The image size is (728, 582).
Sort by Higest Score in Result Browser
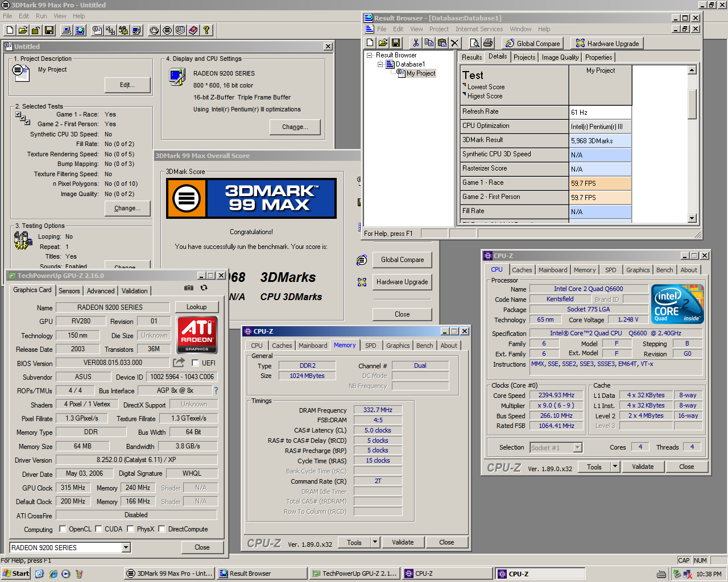[485, 96]
